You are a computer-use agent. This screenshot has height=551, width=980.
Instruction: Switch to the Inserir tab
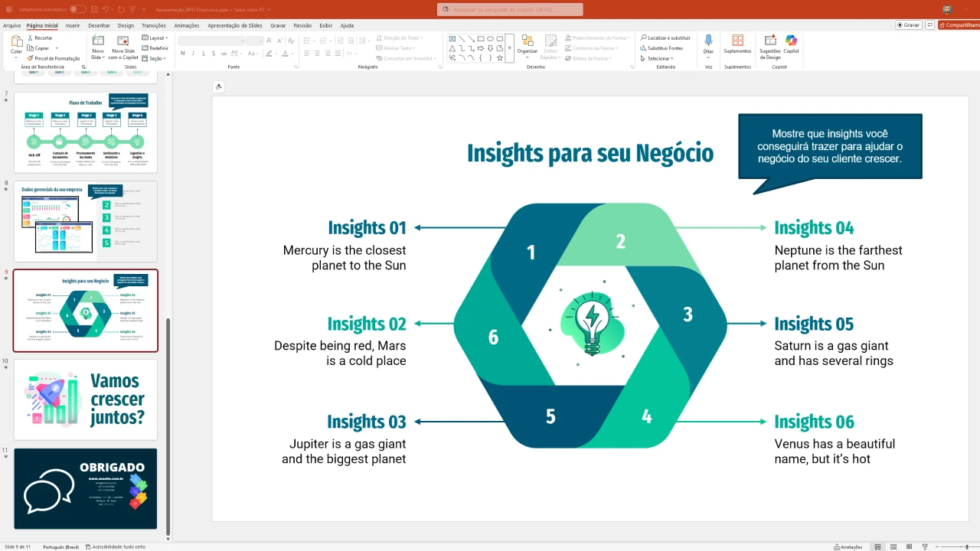tap(73, 25)
